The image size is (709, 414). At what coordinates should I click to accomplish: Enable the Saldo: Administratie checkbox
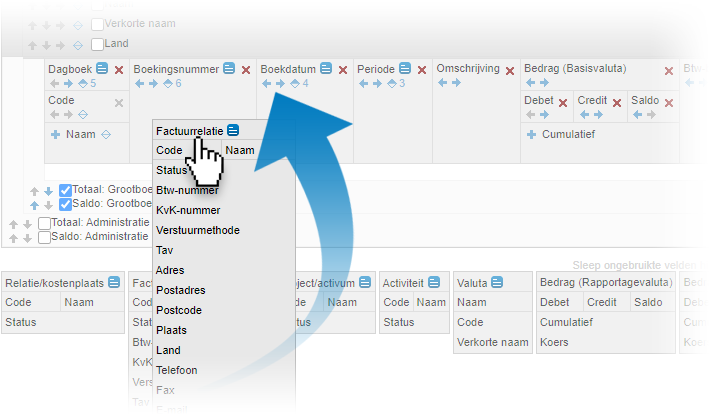click(x=44, y=237)
